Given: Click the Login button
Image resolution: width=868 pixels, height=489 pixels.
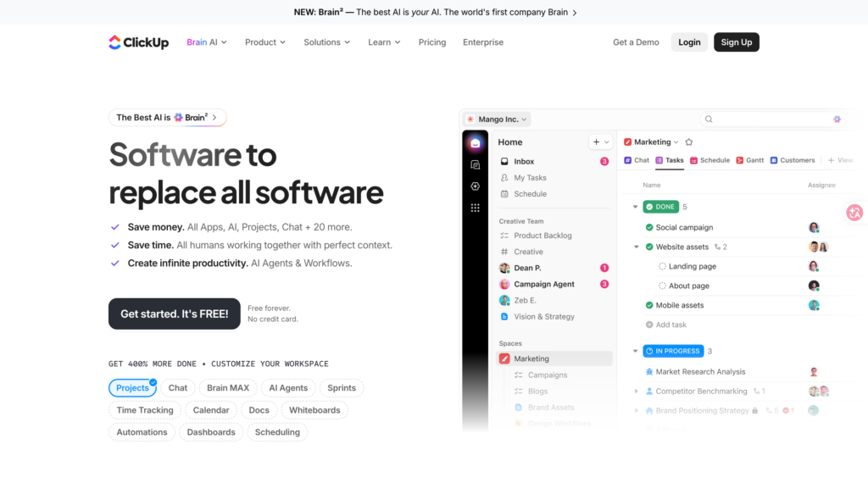Looking at the screenshot, I should 689,42.
